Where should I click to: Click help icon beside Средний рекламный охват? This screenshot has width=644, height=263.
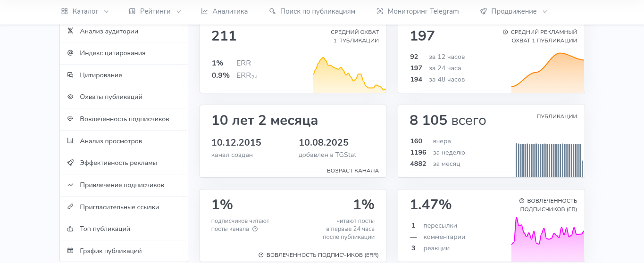(x=505, y=32)
